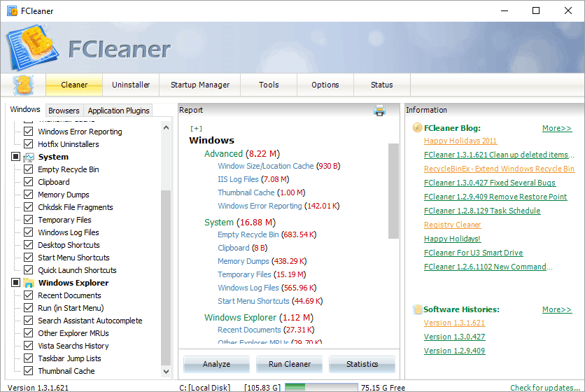
Task: Uncheck Temporary Files option
Action: 29,220
